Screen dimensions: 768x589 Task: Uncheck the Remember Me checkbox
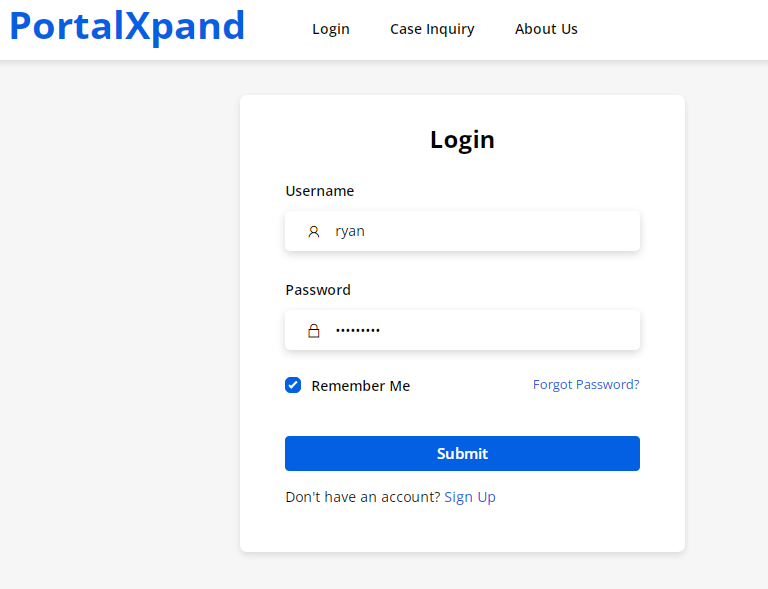(293, 385)
